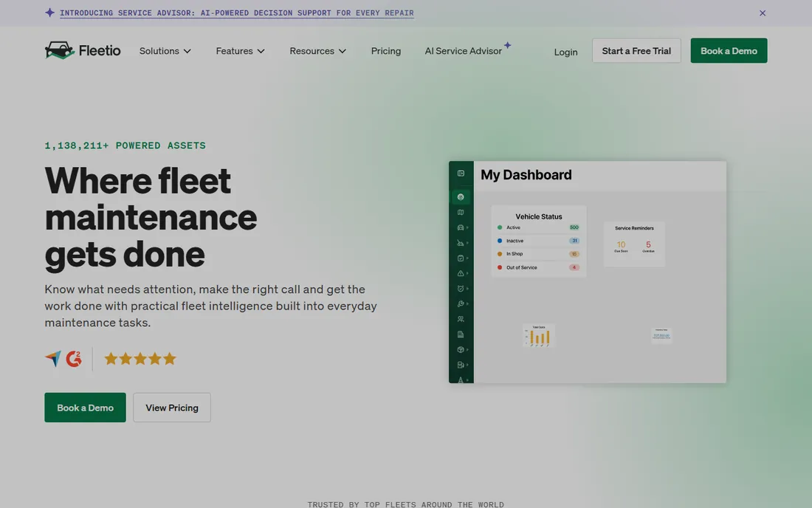Click the Fleetio logo
The image size is (812, 508).
pos(83,50)
